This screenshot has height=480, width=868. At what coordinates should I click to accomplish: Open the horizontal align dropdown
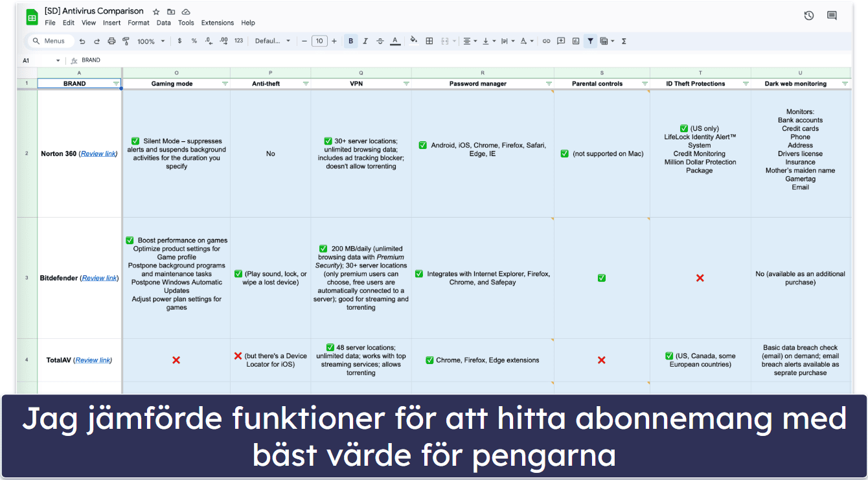coord(470,41)
